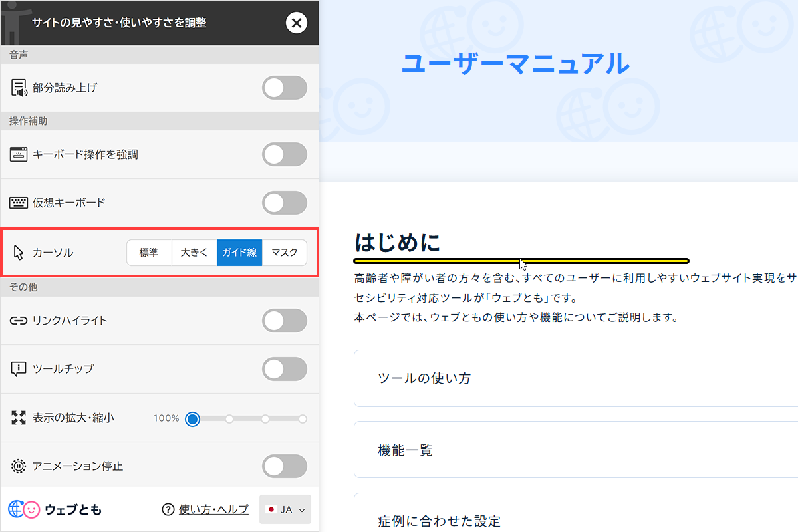Switch cursor mode to マスク
This screenshot has width=798, height=532.
tap(285, 253)
